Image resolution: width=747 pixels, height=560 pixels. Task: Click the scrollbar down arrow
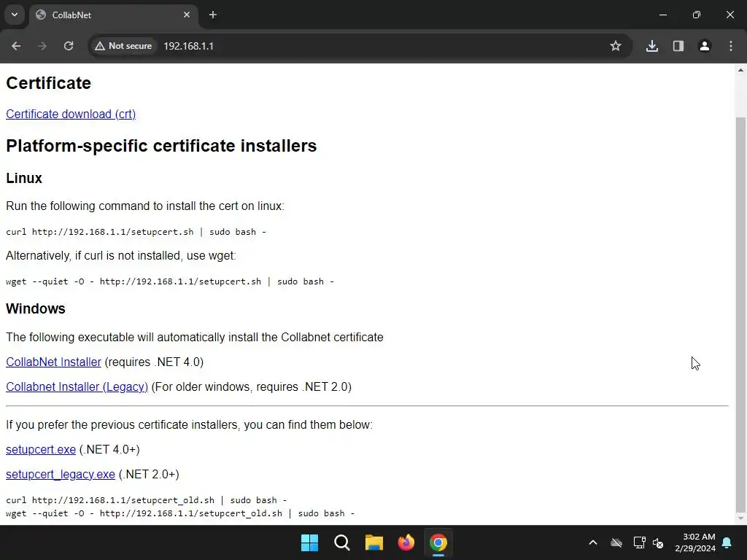click(740, 518)
